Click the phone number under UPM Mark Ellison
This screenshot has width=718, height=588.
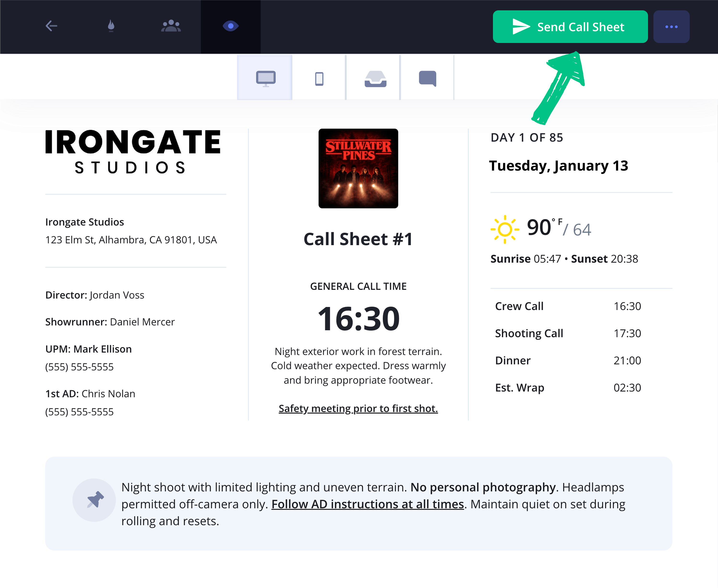(79, 367)
